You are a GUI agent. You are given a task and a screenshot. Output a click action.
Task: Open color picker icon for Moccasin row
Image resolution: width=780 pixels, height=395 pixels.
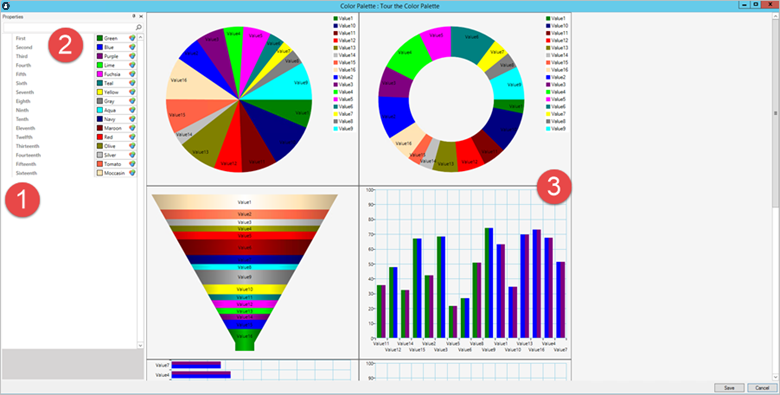point(132,173)
